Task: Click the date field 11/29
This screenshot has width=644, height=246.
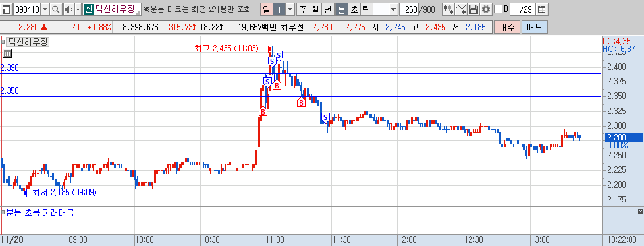Action: (x=522, y=9)
